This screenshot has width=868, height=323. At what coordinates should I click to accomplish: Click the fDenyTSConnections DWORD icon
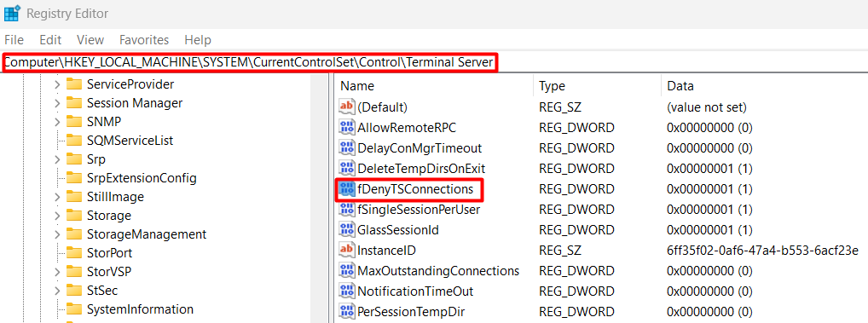[x=346, y=189]
